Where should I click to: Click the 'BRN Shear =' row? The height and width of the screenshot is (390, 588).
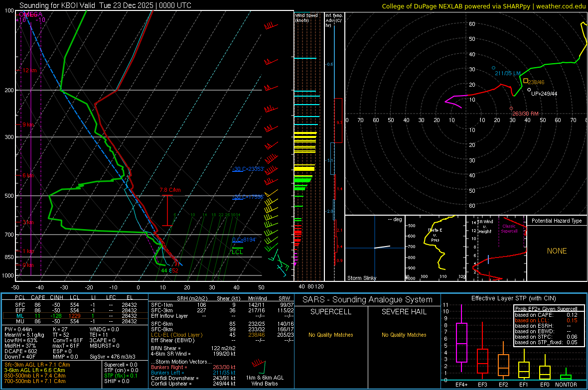pyautogui.click(x=193, y=348)
